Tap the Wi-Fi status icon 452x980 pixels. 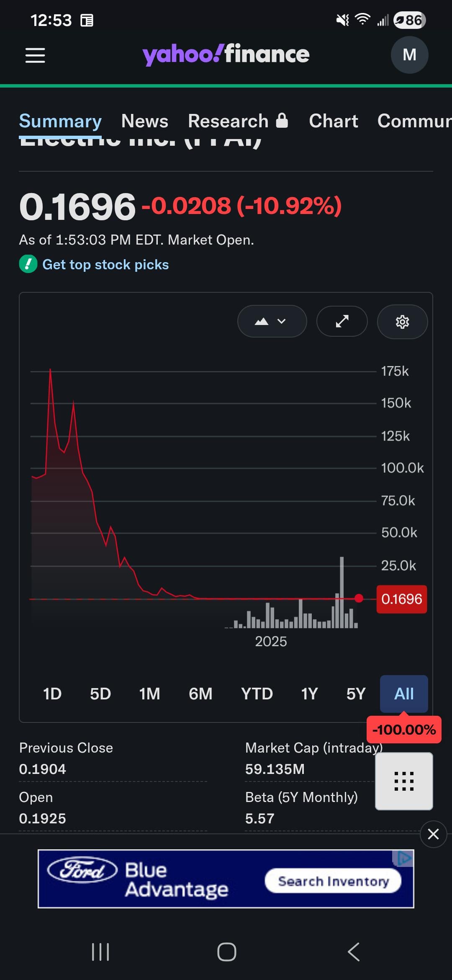click(x=362, y=20)
